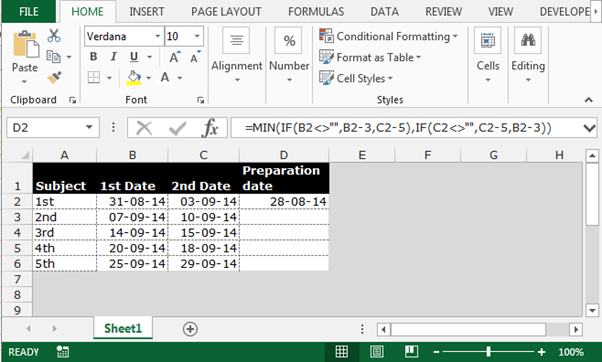Open the FILE tab
602x362 pixels.
[29, 12]
